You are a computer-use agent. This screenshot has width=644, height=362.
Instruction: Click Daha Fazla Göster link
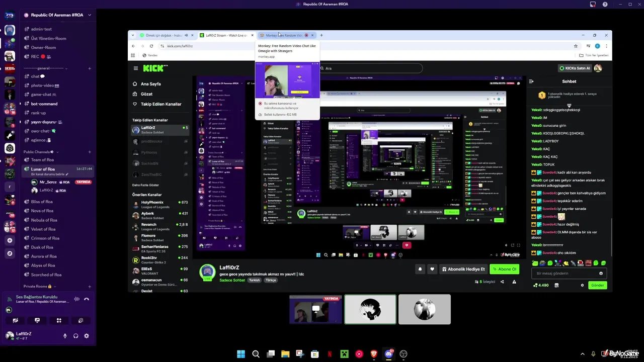pos(145,185)
